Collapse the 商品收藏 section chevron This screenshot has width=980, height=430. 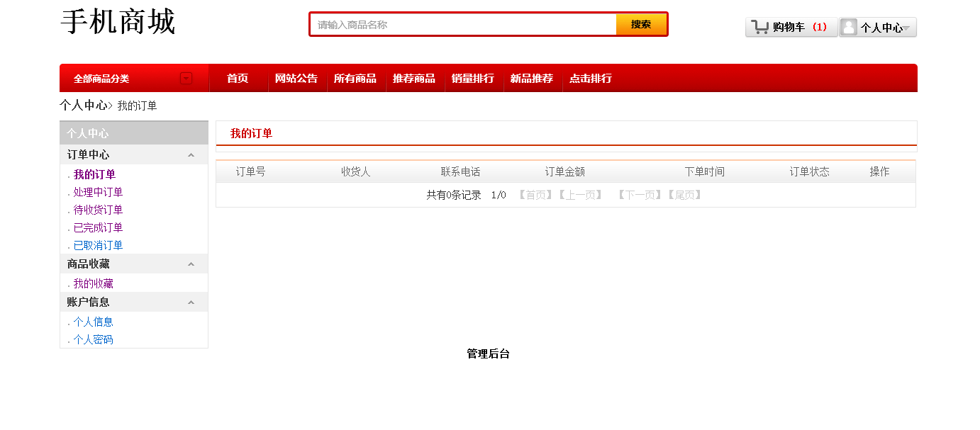[x=191, y=264]
